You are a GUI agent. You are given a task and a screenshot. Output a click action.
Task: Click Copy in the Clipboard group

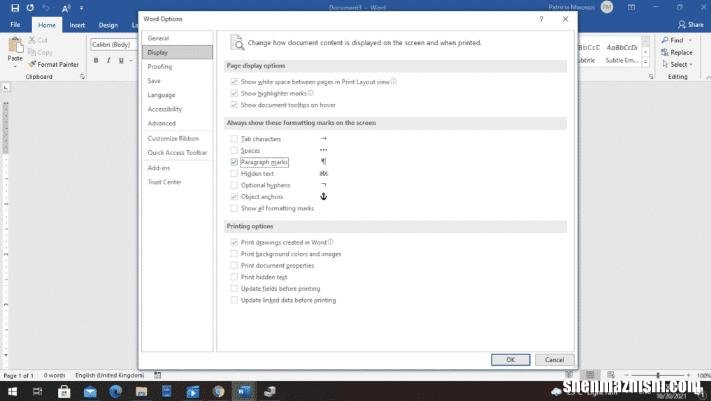coord(40,52)
